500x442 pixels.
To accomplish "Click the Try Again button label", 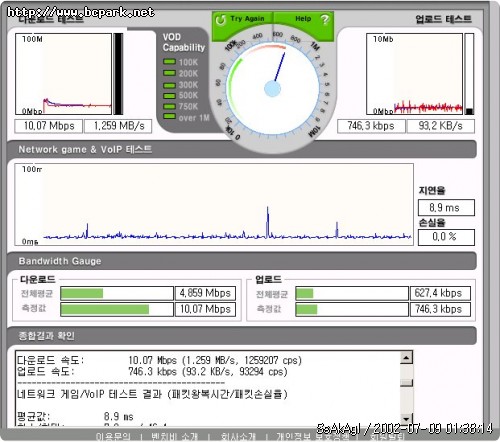I will 247,19.
